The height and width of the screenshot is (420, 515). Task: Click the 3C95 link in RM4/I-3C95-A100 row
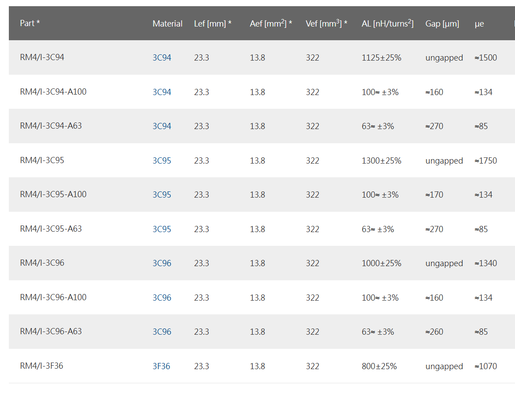pyautogui.click(x=162, y=195)
